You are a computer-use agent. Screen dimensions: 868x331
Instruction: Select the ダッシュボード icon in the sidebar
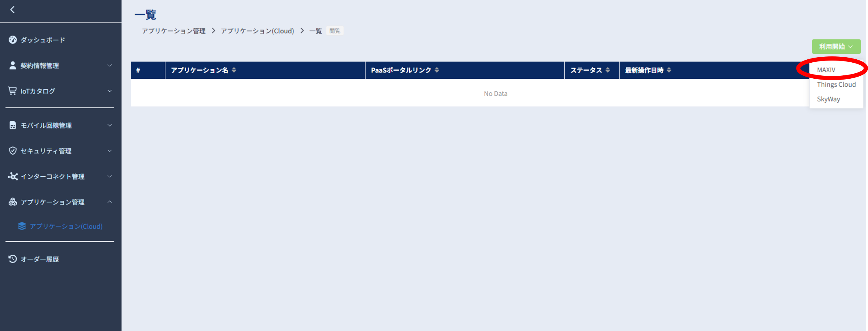(12, 39)
